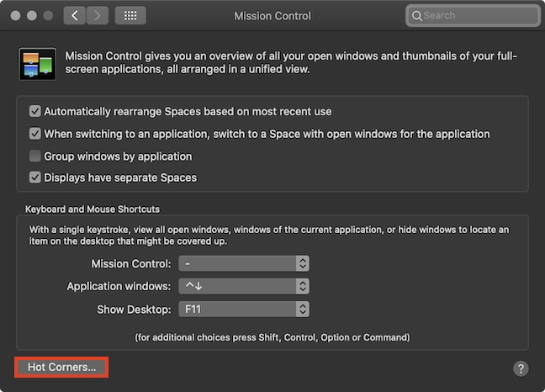
Task: Go back with the left chevron button
Action: (74, 16)
